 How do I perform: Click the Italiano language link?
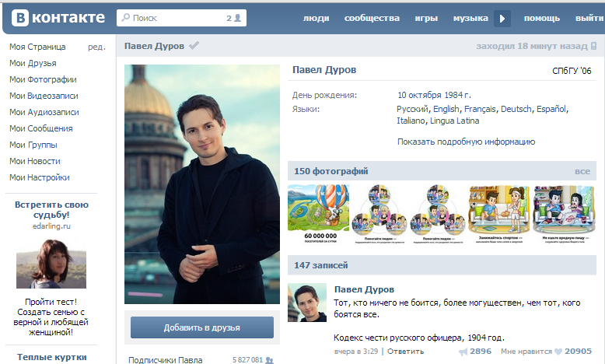pyautogui.click(x=411, y=121)
